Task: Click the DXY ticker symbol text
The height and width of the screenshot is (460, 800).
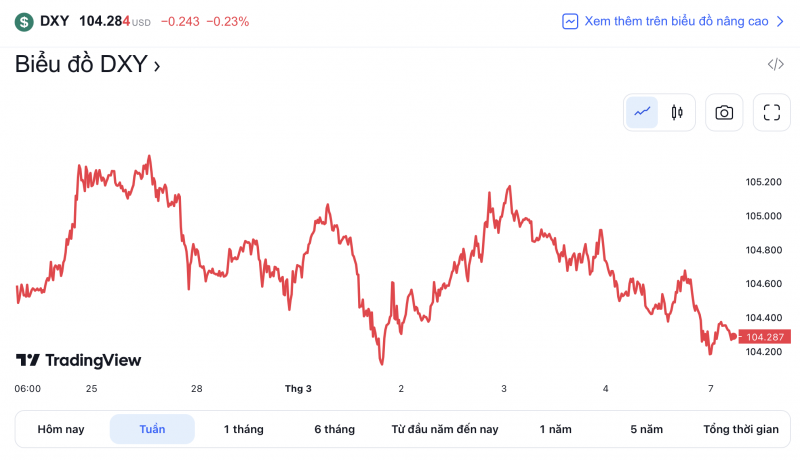Action: point(54,21)
